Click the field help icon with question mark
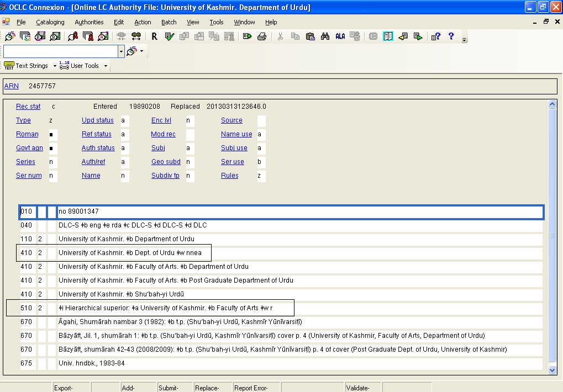Image resolution: width=563 pixels, height=392 pixels. pos(436,36)
